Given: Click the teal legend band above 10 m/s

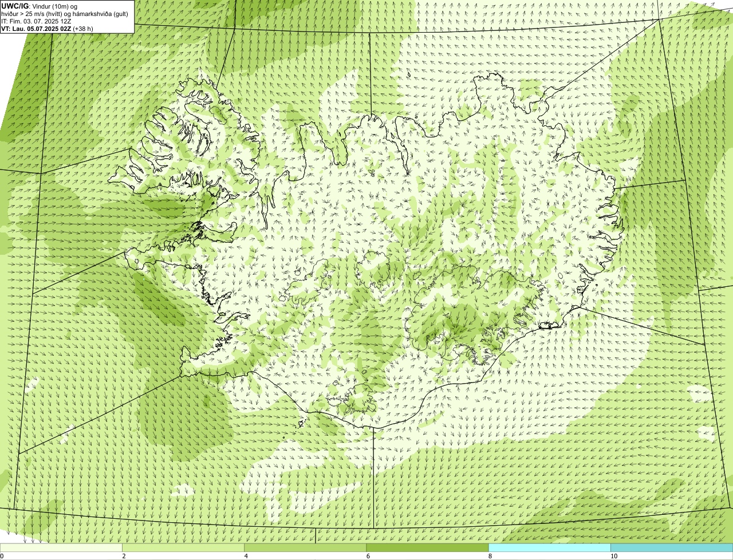Looking at the screenshot, I should 672,548.
